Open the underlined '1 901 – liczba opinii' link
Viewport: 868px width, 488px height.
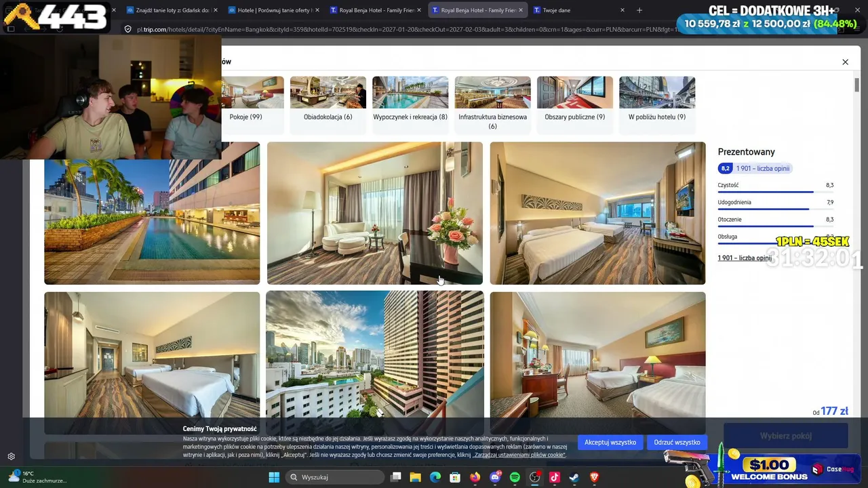click(x=745, y=258)
